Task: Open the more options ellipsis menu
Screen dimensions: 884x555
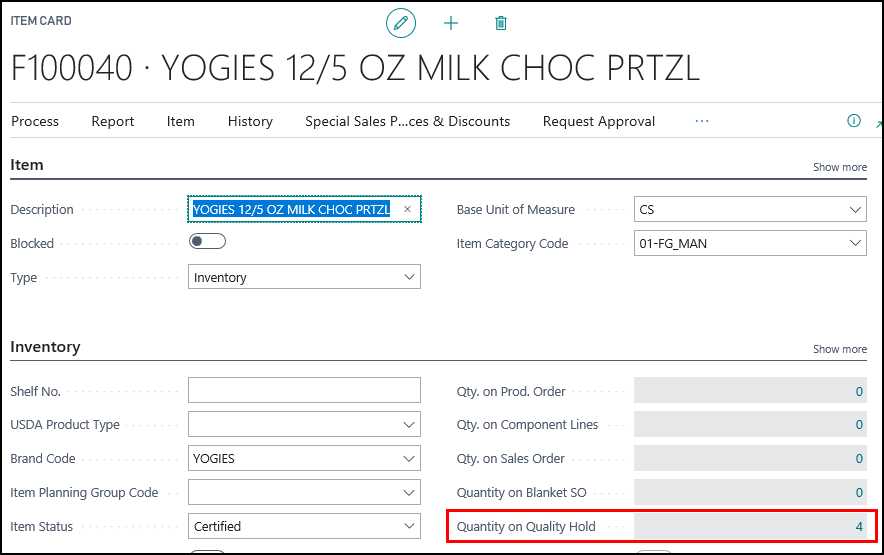Action: (701, 121)
